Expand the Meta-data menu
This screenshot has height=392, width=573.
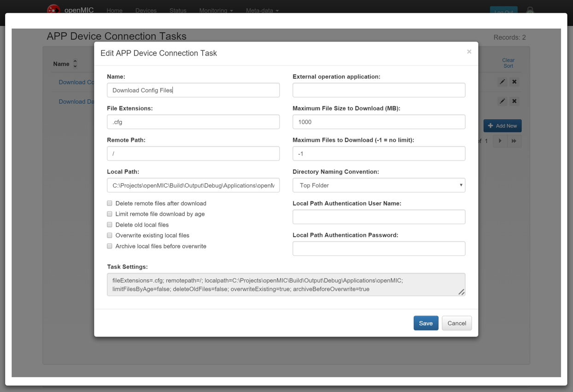click(x=262, y=10)
